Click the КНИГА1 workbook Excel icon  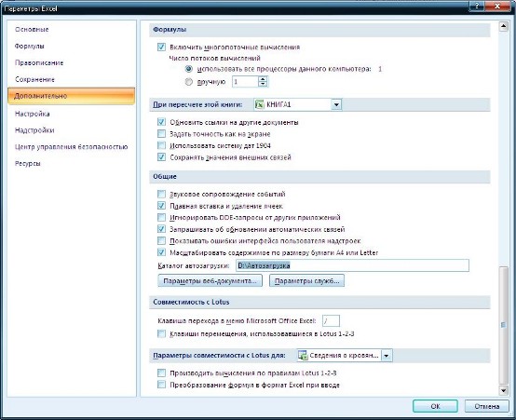pyautogui.click(x=260, y=104)
